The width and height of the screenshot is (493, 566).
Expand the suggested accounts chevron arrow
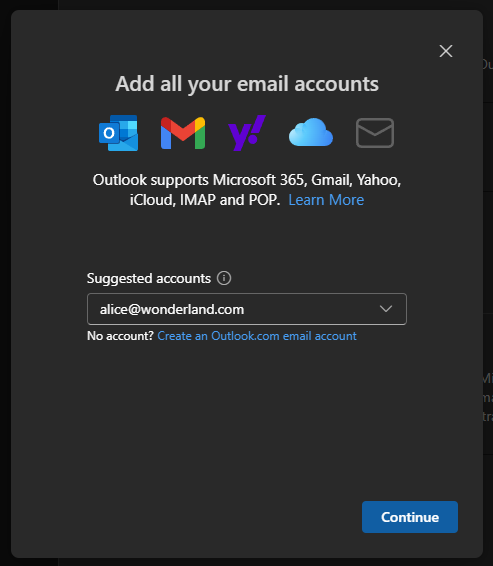(386, 309)
